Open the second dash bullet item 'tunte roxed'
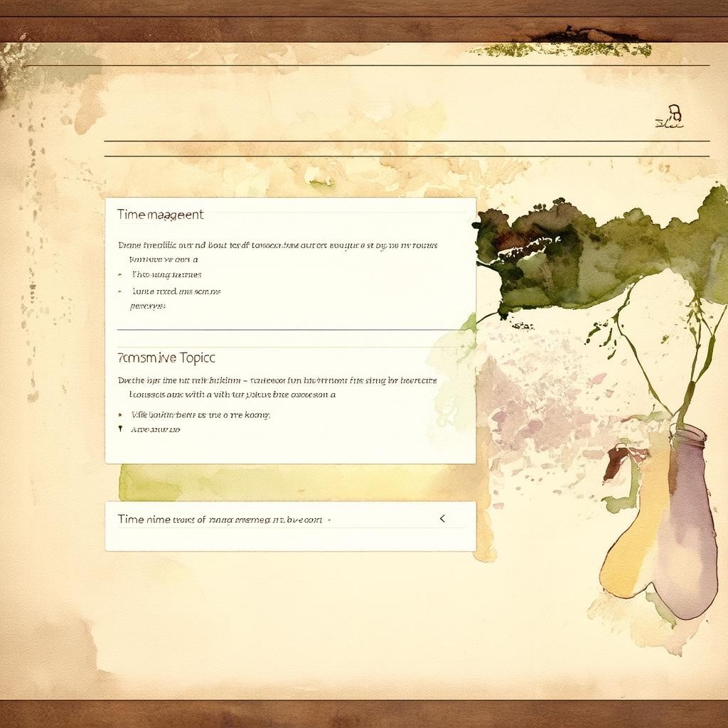Image resolution: width=728 pixels, height=728 pixels. pyautogui.click(x=176, y=291)
